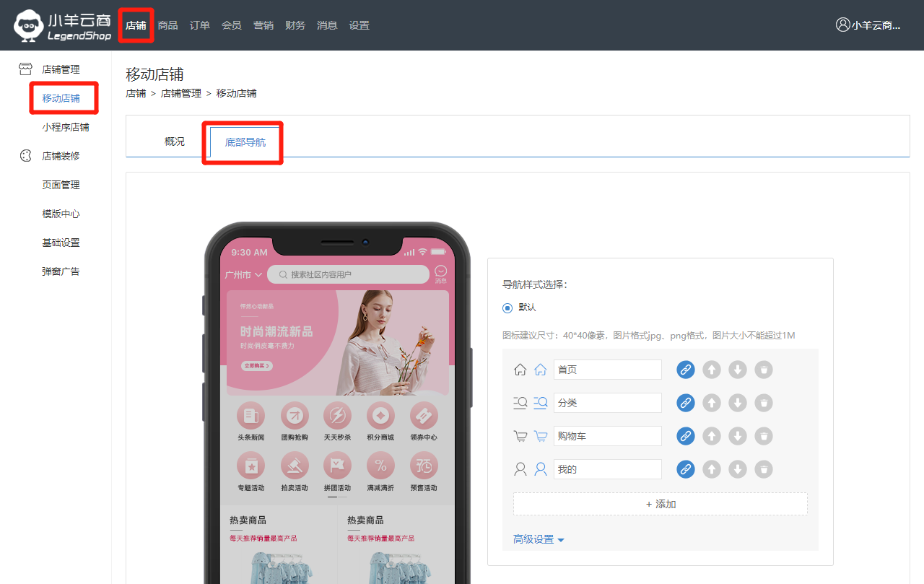
Task: Open the 订单 top menu
Action: tap(200, 25)
